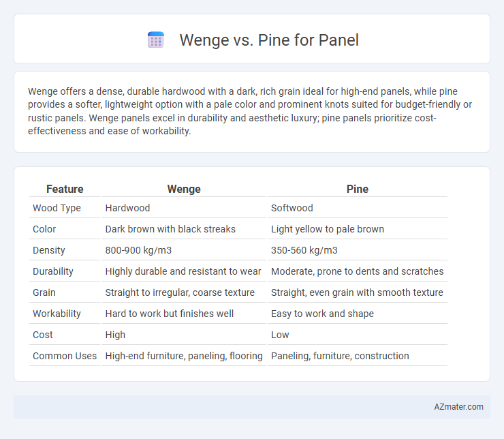Screen dimensions: 504x439
Task: Click 'Easy to work and shape' cell
Action: pos(322,314)
